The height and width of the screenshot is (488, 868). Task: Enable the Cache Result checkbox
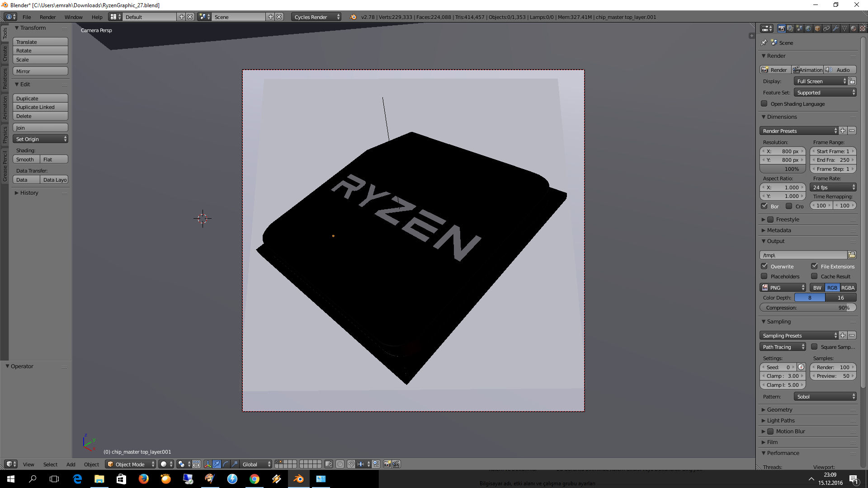click(814, 276)
